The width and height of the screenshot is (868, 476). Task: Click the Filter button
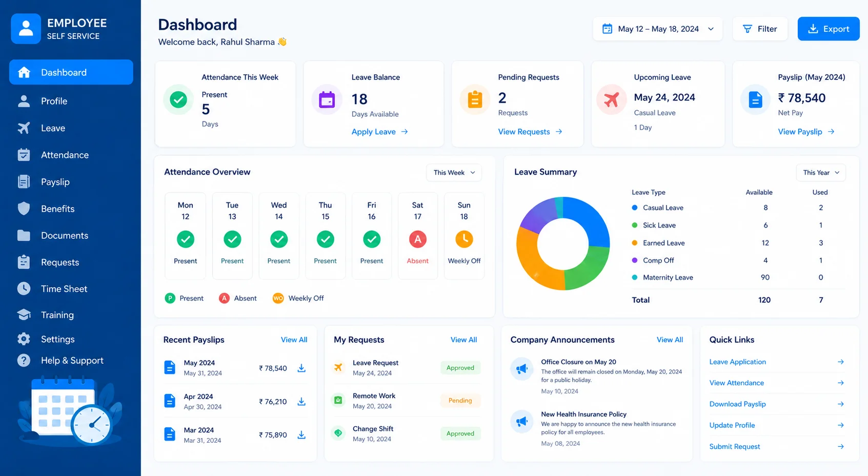coord(760,29)
